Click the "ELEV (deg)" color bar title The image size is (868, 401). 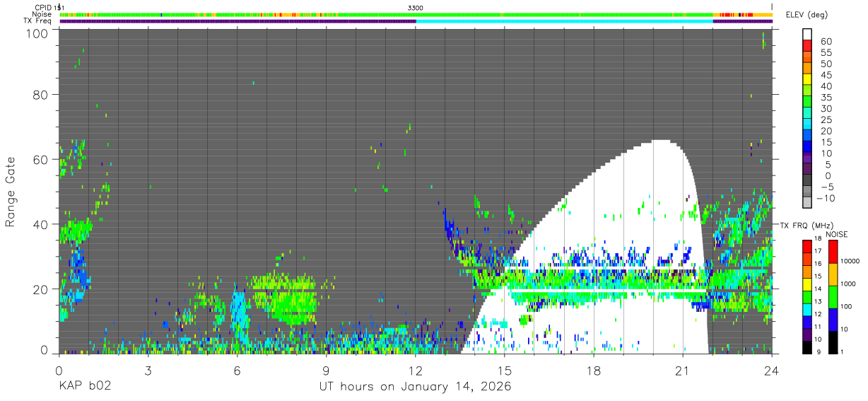tap(808, 15)
